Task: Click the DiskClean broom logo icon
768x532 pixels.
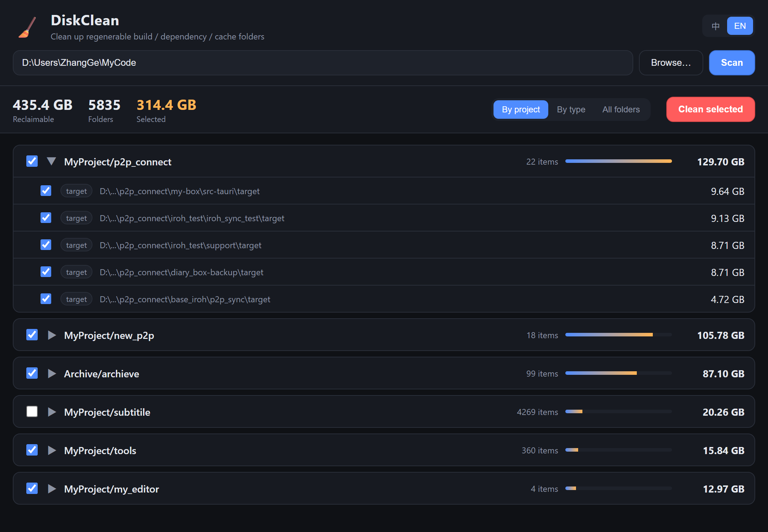Action: [x=27, y=27]
